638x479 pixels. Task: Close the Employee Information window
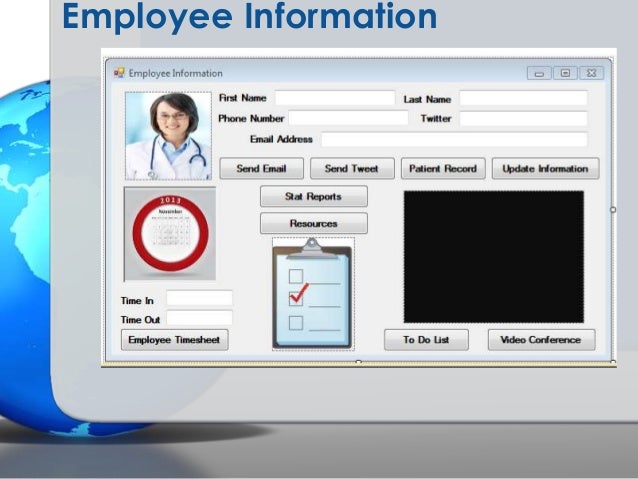592,73
